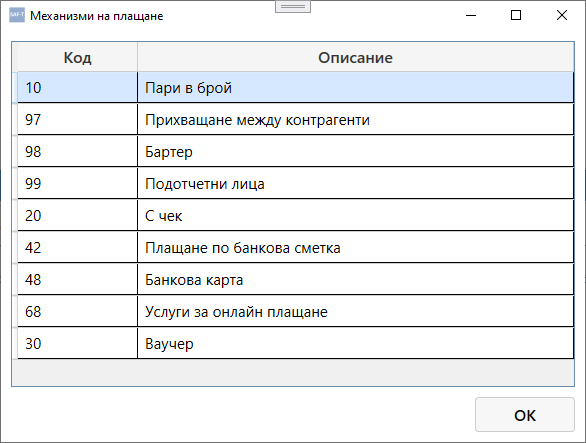Screen dimensions: 586x443
Task: Sort by the Код column header
Action: (x=77, y=57)
